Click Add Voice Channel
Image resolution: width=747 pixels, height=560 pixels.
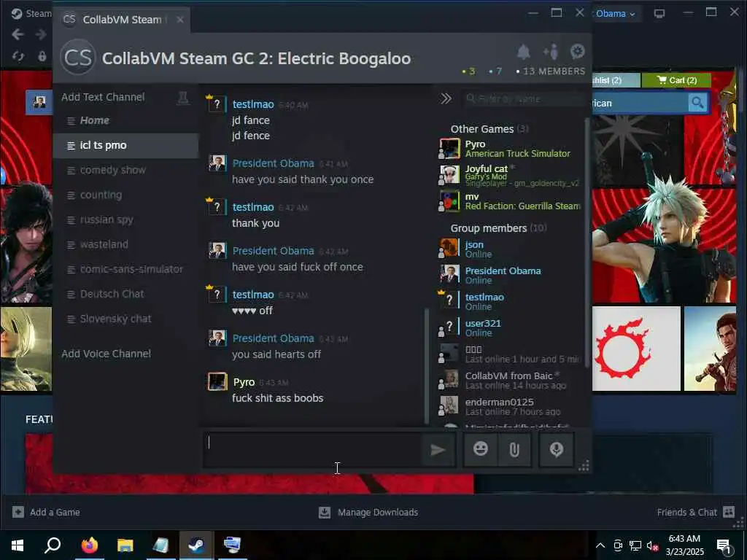click(x=107, y=354)
